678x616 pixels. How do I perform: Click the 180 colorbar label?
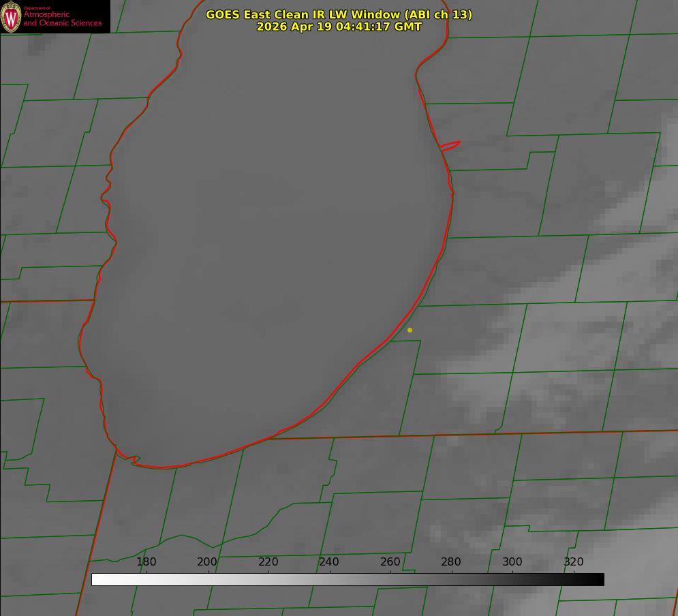tap(146, 561)
